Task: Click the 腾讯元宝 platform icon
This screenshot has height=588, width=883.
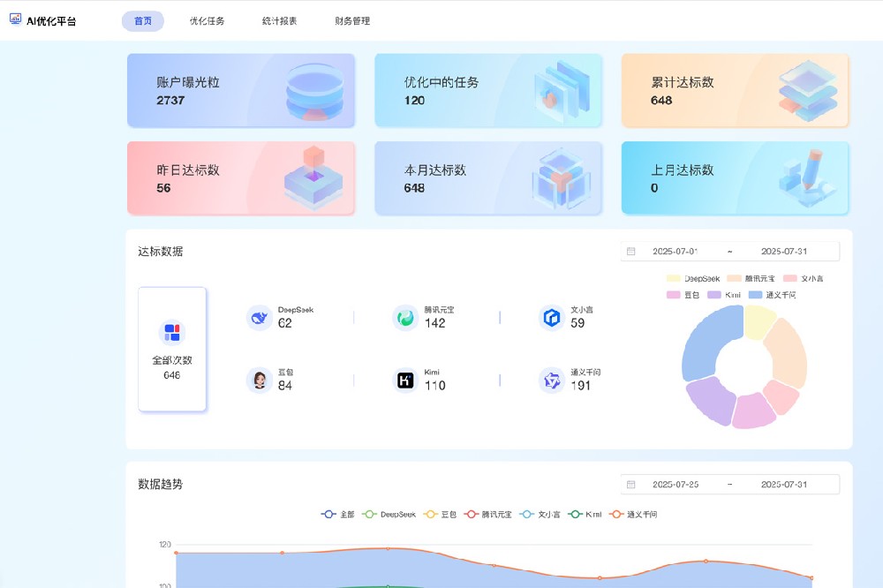Action: [405, 318]
